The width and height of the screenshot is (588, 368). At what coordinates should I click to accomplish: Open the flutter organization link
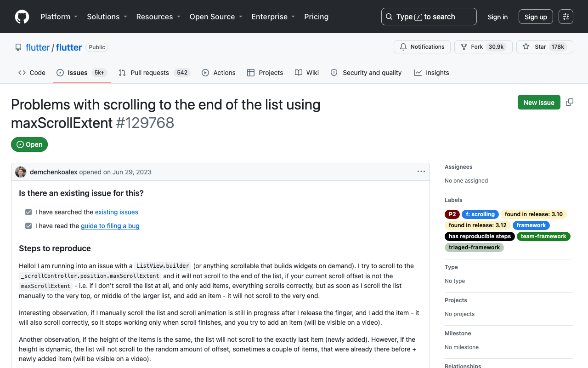tap(38, 47)
